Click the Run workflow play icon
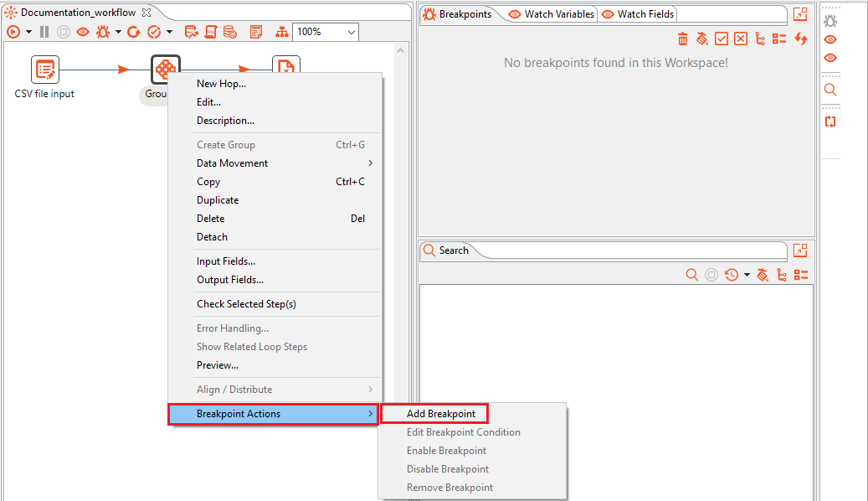Screen dimensions: 868x501 click(13, 32)
